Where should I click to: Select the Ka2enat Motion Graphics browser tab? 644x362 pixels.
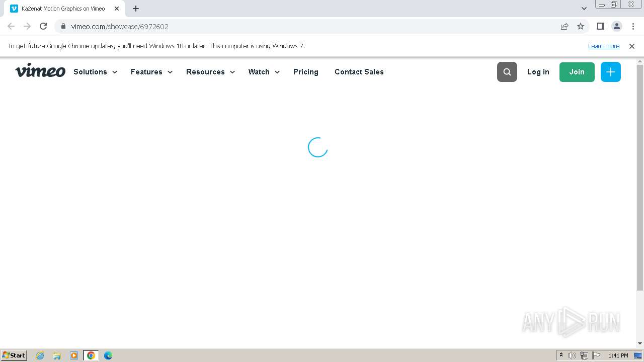tap(64, 9)
